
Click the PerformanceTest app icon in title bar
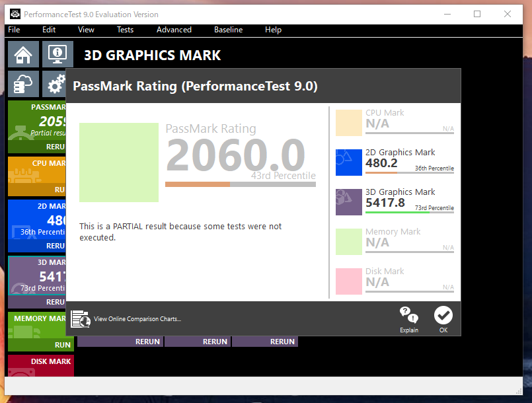[15, 15]
